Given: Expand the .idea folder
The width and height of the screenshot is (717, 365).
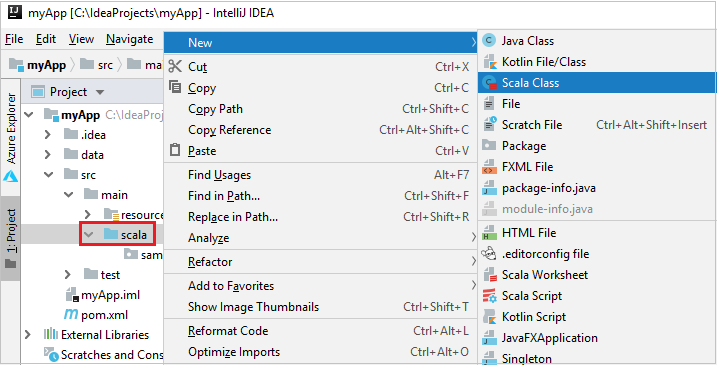Looking at the screenshot, I should [48, 135].
